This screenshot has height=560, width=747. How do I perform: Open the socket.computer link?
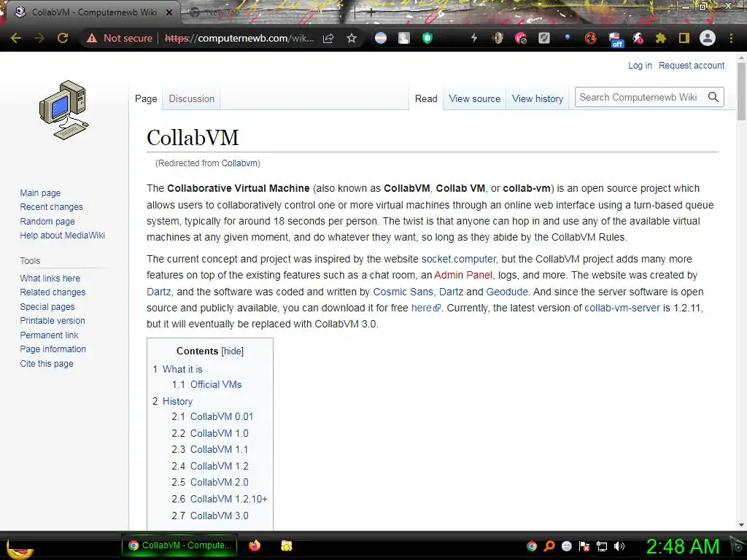[x=458, y=259]
